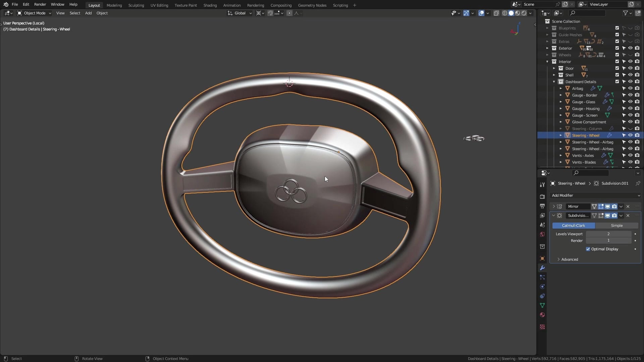
Task: Select Catmull-Clark subdivision type
Action: (x=574, y=226)
